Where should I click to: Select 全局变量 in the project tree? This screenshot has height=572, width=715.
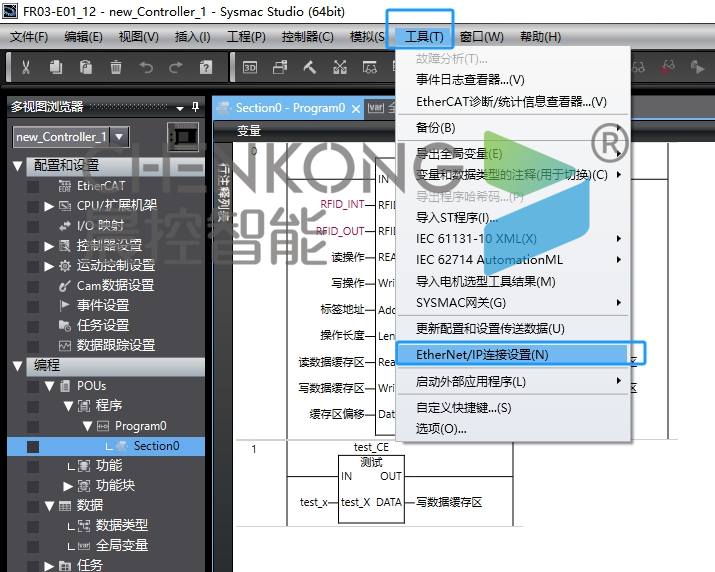click(x=121, y=545)
